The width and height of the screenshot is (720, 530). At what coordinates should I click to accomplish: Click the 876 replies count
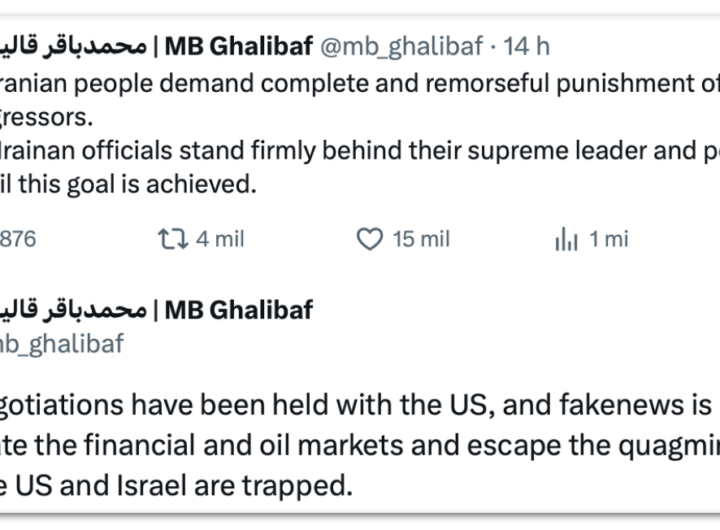pos(18,239)
